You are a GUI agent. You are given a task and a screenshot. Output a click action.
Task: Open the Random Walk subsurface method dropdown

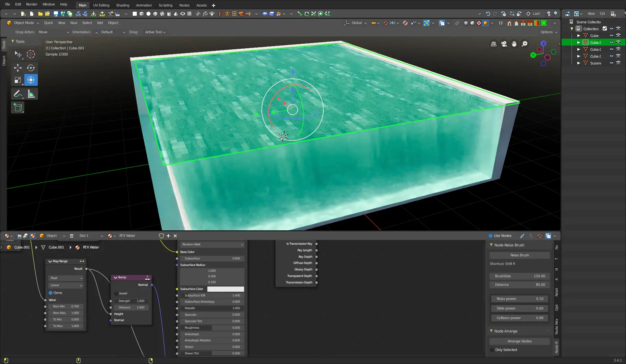tap(212, 244)
